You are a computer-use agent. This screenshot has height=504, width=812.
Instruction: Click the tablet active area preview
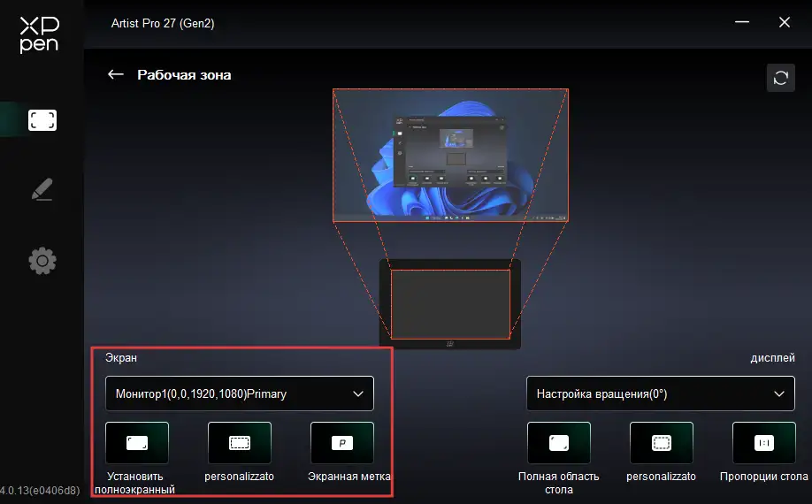pos(450,304)
